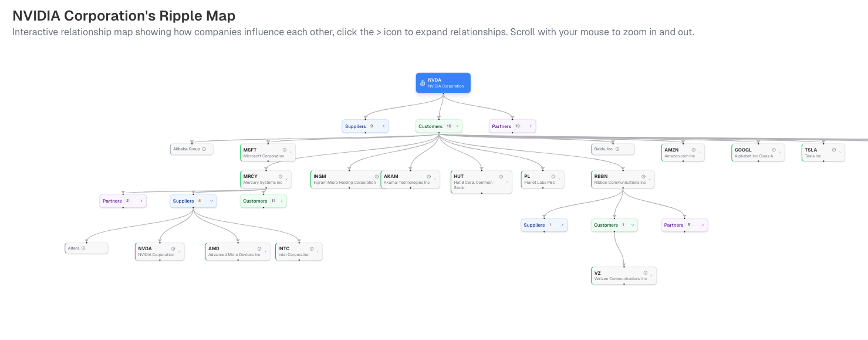Screen dimensions: 868x340
Task: Click info icon on Tesla Inc node
Action: click(834, 150)
